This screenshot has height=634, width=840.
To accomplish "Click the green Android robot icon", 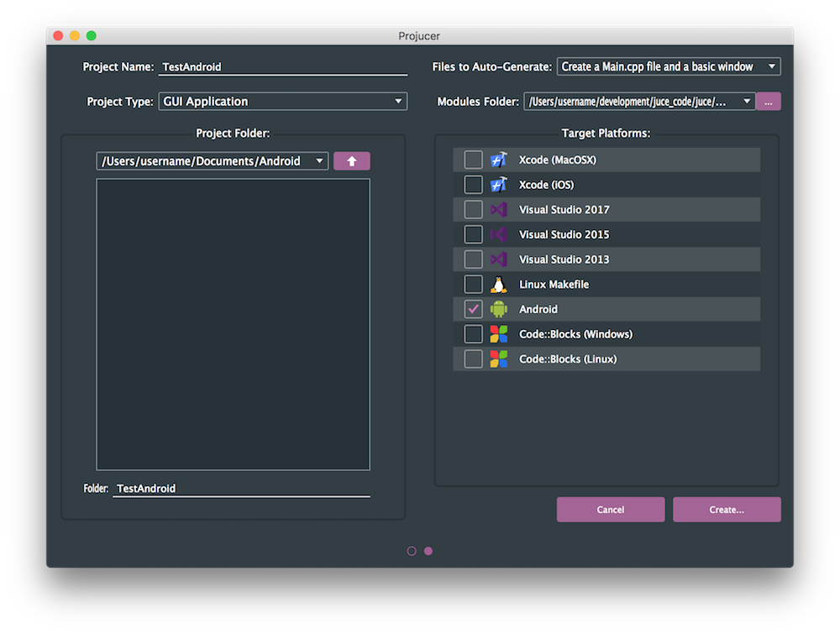I will click(x=499, y=309).
